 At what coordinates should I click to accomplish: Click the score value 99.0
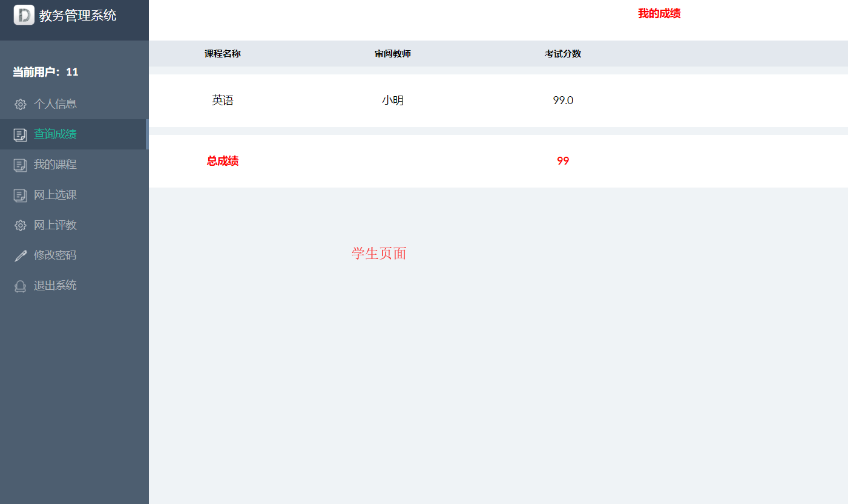pyautogui.click(x=563, y=100)
